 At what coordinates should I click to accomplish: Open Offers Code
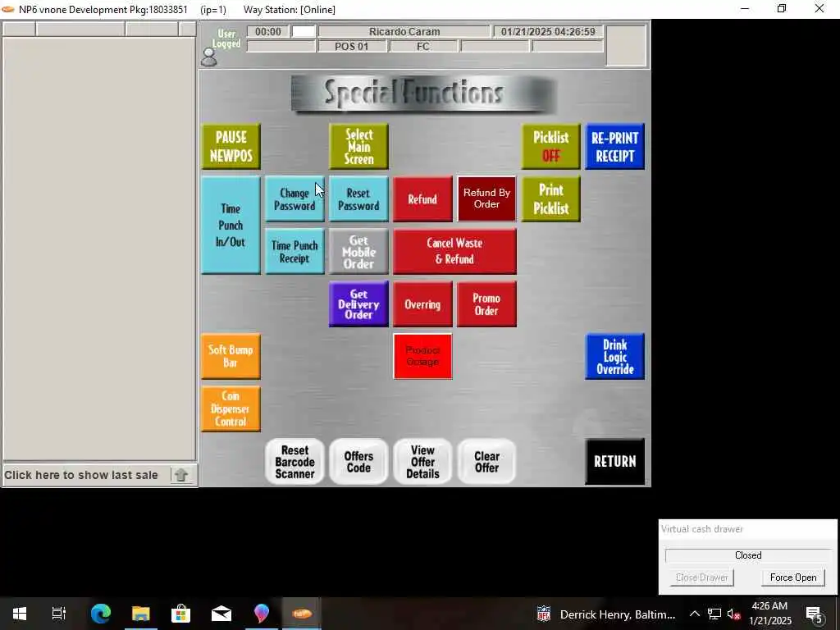point(358,462)
